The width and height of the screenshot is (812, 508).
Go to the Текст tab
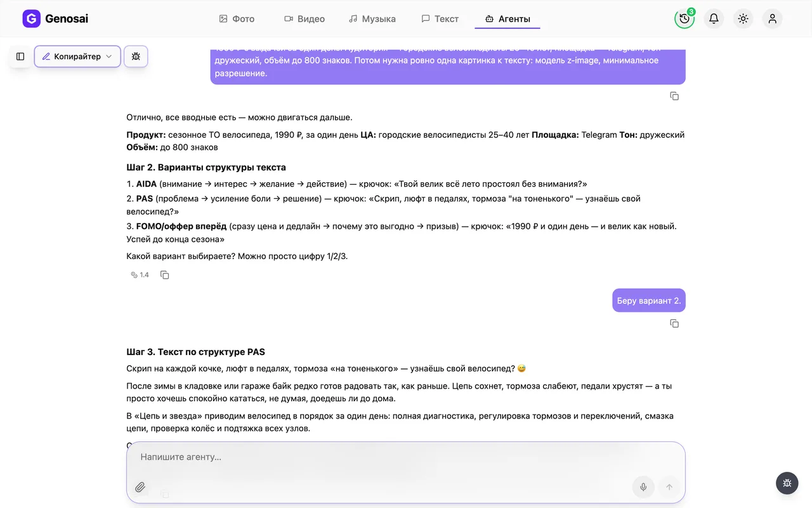click(x=440, y=19)
